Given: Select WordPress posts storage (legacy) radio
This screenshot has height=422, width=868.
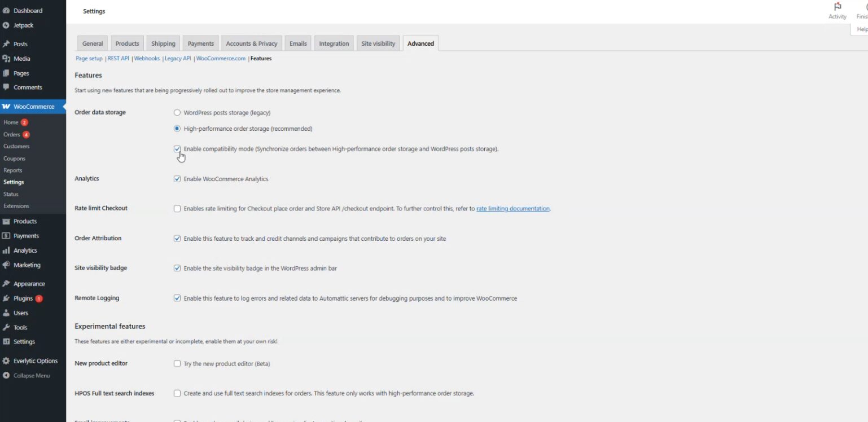Looking at the screenshot, I should coord(177,113).
